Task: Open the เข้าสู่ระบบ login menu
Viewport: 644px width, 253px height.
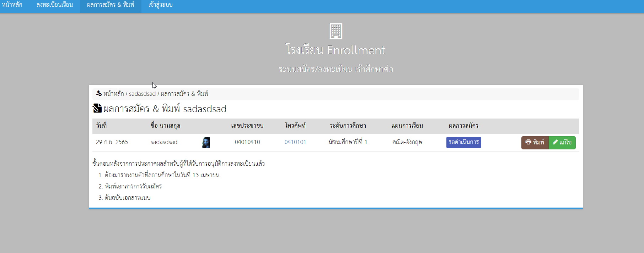Action: click(161, 5)
